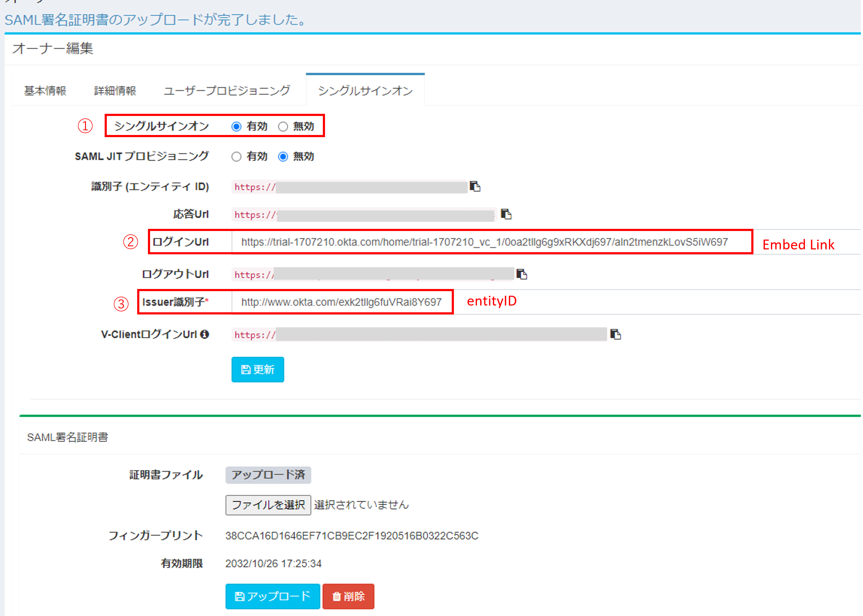Select the フィンガープリント value 38CCA16D...
Viewport: 863px width, 616px height.
click(352, 536)
